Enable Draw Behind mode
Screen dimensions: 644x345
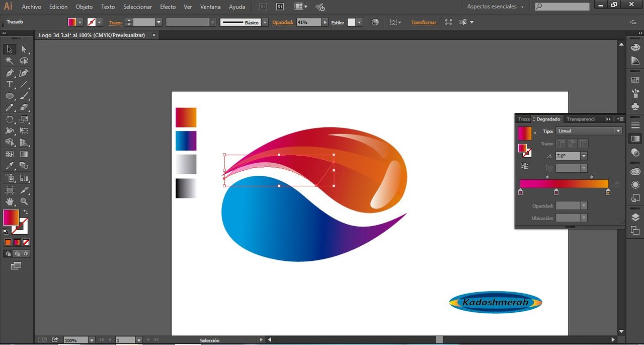(17, 254)
